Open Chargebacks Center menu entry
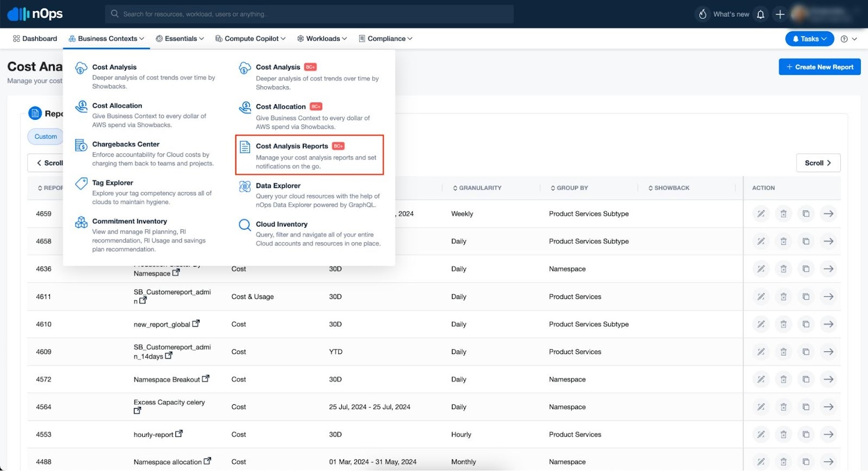Image resolution: width=868 pixels, height=471 pixels. point(145,153)
